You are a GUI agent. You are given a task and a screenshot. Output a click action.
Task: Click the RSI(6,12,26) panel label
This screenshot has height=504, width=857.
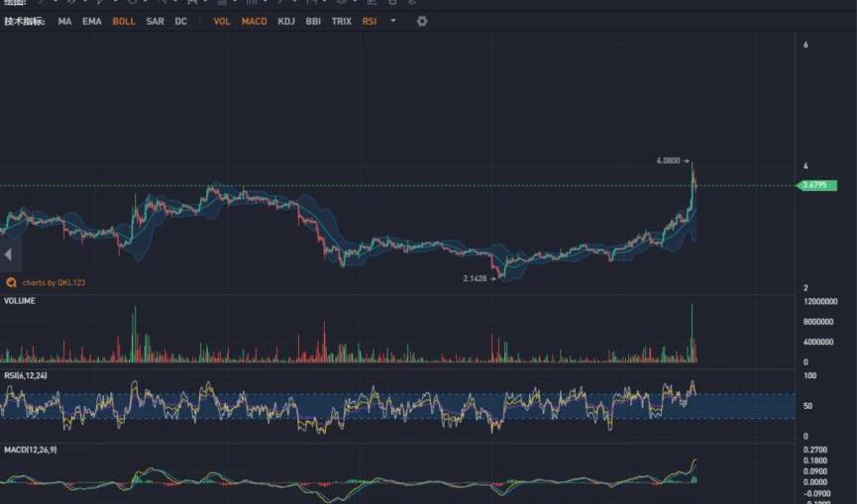[x=26, y=375]
